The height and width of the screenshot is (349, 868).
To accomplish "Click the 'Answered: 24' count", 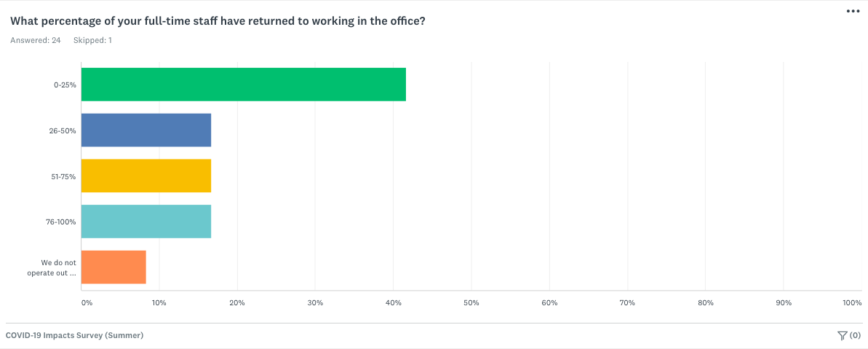I will 36,41.
